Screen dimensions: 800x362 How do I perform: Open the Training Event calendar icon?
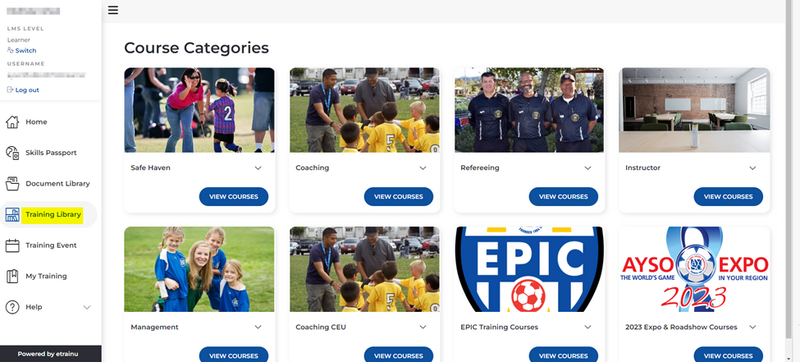pos(12,245)
